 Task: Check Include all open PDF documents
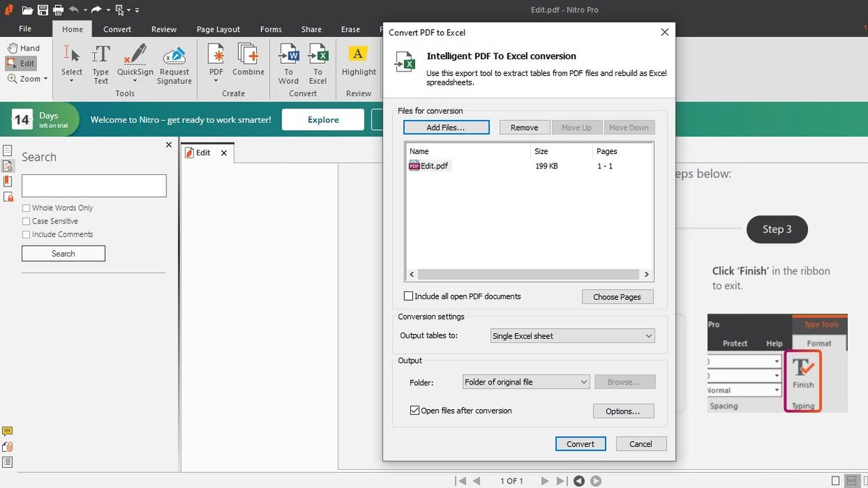(409, 296)
